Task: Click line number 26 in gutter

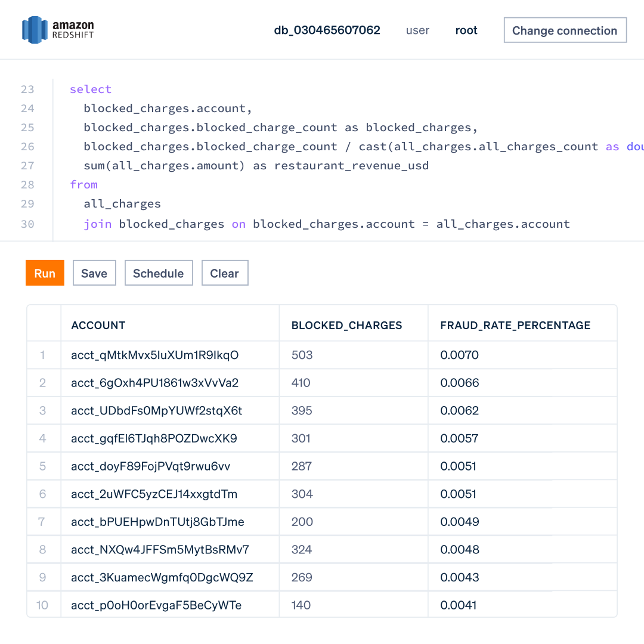Action: pos(27,147)
